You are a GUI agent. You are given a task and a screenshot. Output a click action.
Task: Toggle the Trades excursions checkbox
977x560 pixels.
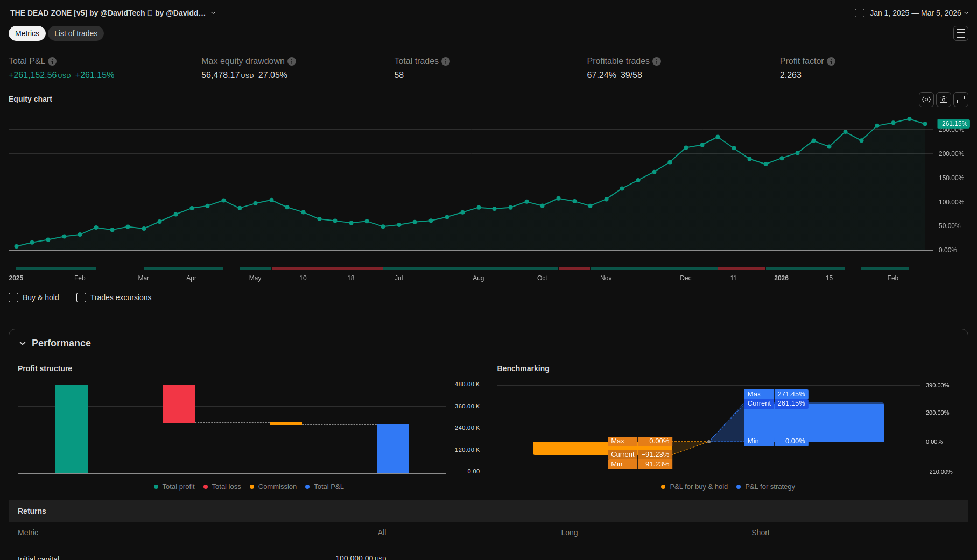point(81,297)
